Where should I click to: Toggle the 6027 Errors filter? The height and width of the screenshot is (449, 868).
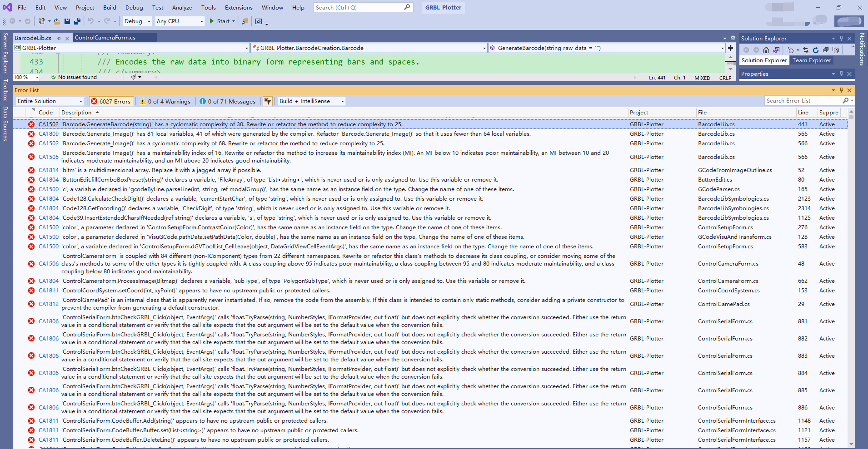tap(111, 101)
